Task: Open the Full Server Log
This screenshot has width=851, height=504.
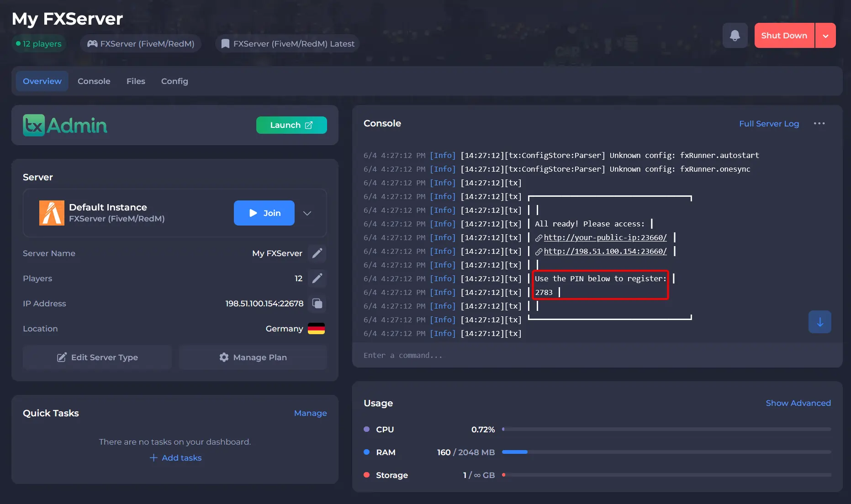Action: [769, 124]
